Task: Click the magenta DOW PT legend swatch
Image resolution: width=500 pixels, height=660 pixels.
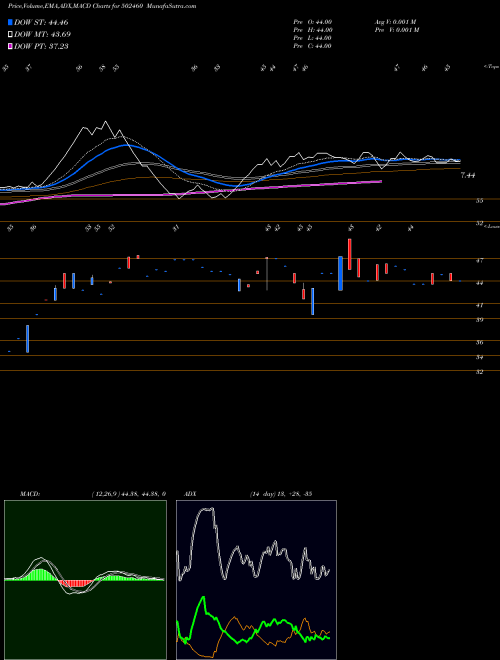Action: coord(10,46)
